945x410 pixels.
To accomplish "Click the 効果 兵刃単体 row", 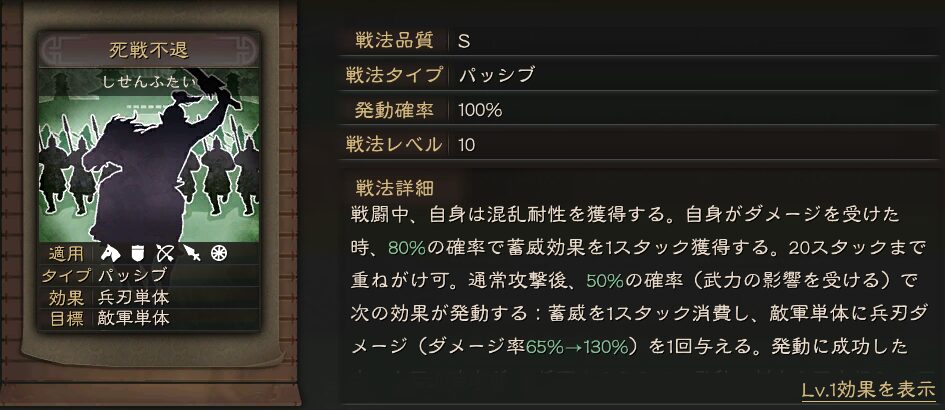I will (148, 297).
